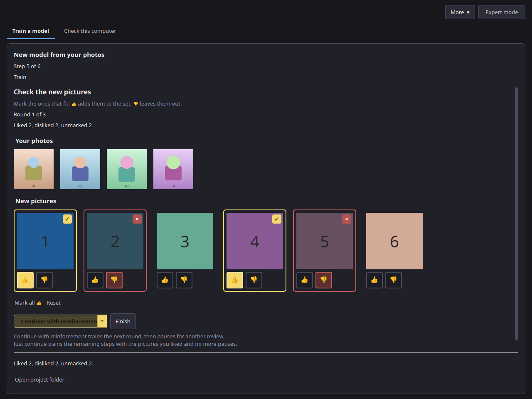Thumbs up new picture 5
Image resolution: width=532 pixels, height=399 pixels.
coord(305,280)
